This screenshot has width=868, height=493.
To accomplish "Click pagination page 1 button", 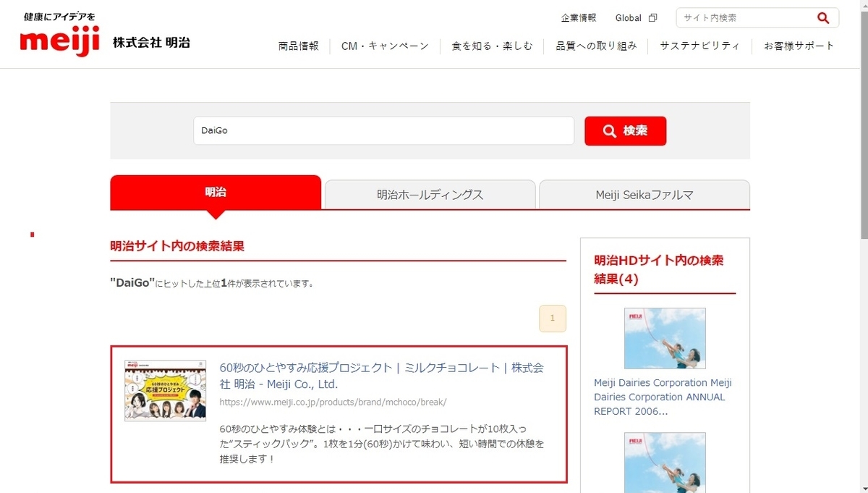I will [x=553, y=319].
